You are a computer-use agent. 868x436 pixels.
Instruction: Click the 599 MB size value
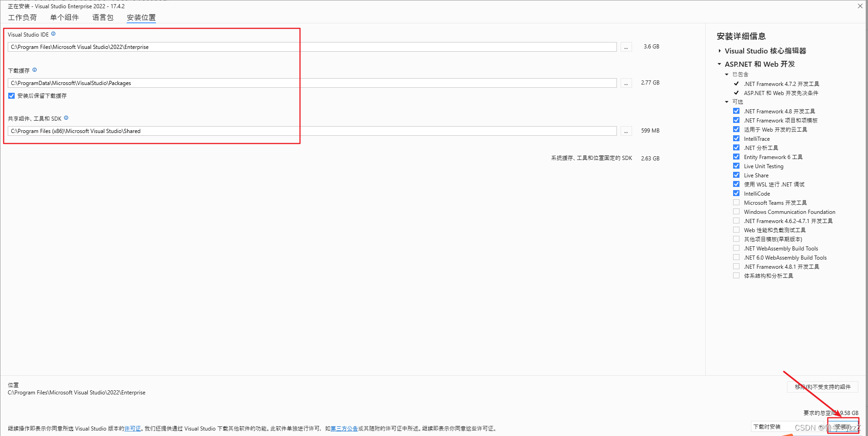click(650, 131)
